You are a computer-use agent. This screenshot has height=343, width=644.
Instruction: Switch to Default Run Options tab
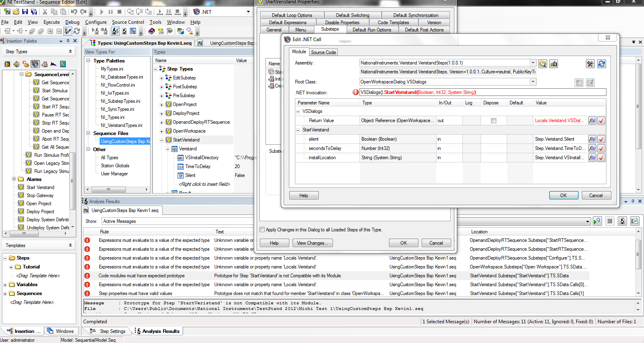[x=372, y=30]
